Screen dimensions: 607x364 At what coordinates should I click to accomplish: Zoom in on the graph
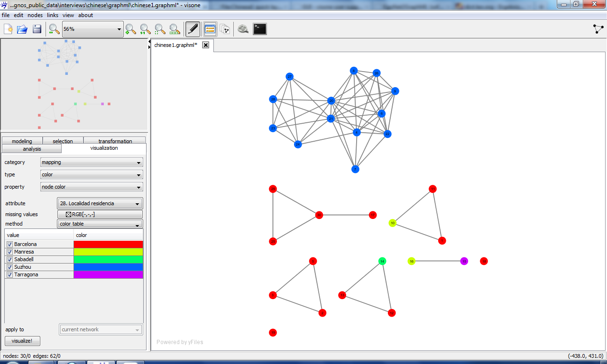(131, 29)
